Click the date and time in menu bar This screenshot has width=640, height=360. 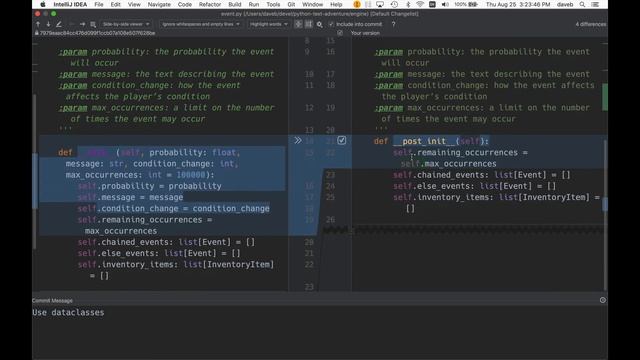[x=518, y=4]
